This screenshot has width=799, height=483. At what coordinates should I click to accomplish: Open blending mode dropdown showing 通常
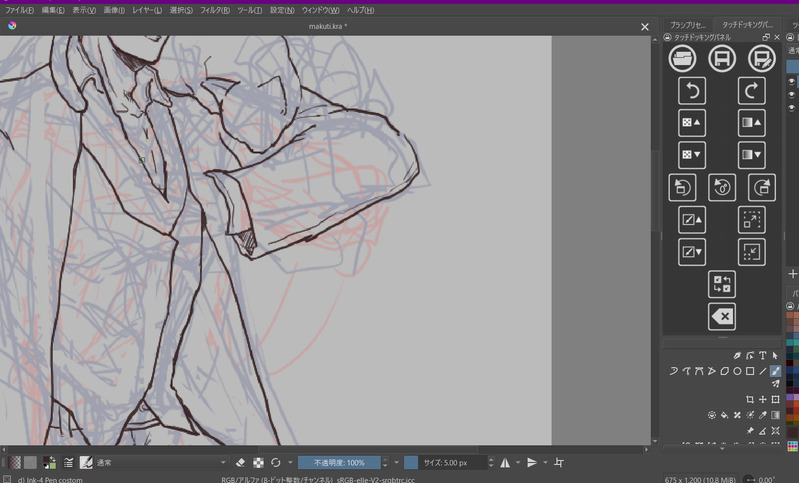tap(162, 463)
